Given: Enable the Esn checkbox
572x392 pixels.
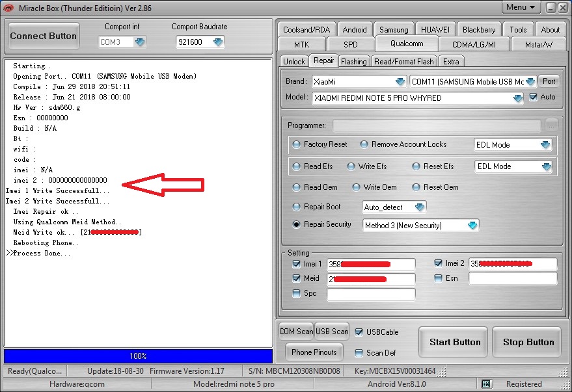Looking at the screenshot, I should pyautogui.click(x=438, y=278).
